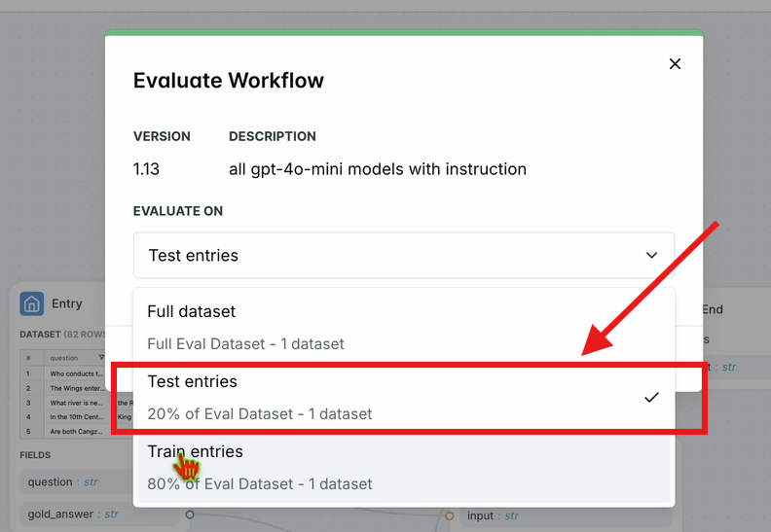Open dataset row 1 Who conducts

coord(76,373)
